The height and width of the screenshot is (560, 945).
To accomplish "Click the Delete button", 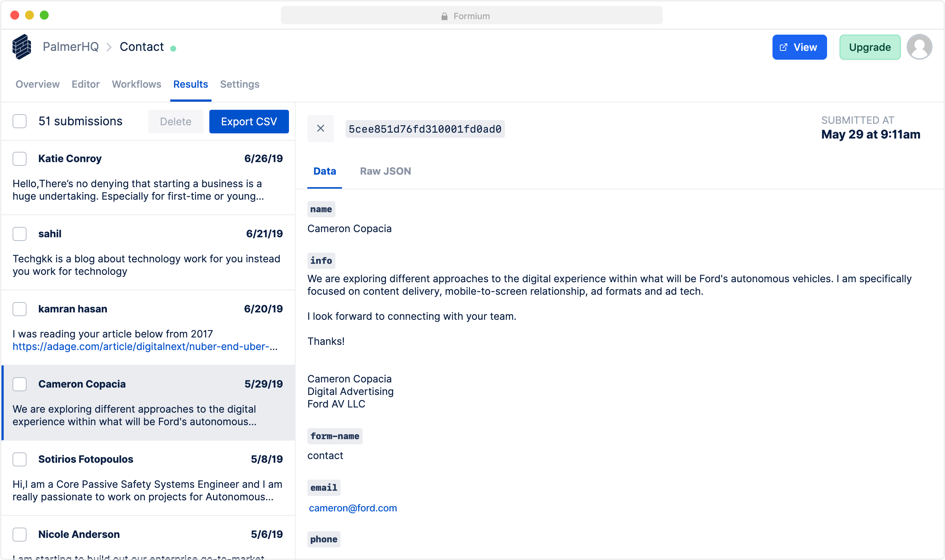I will tap(175, 122).
